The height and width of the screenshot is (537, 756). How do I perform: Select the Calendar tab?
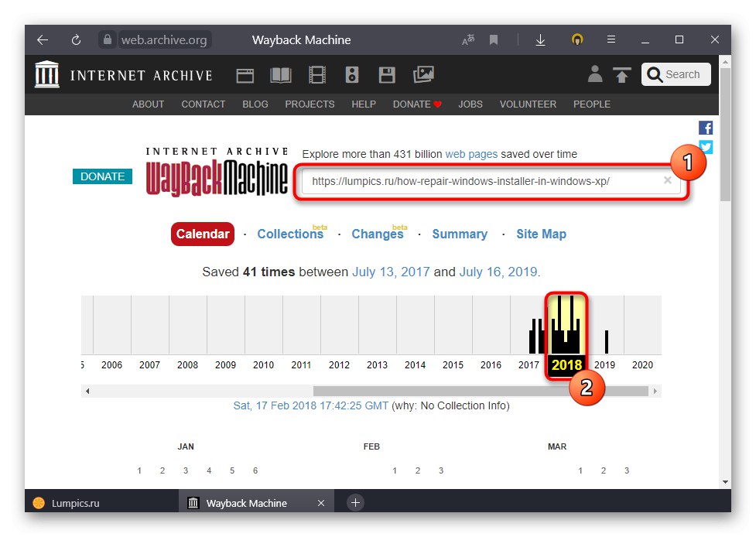(203, 234)
